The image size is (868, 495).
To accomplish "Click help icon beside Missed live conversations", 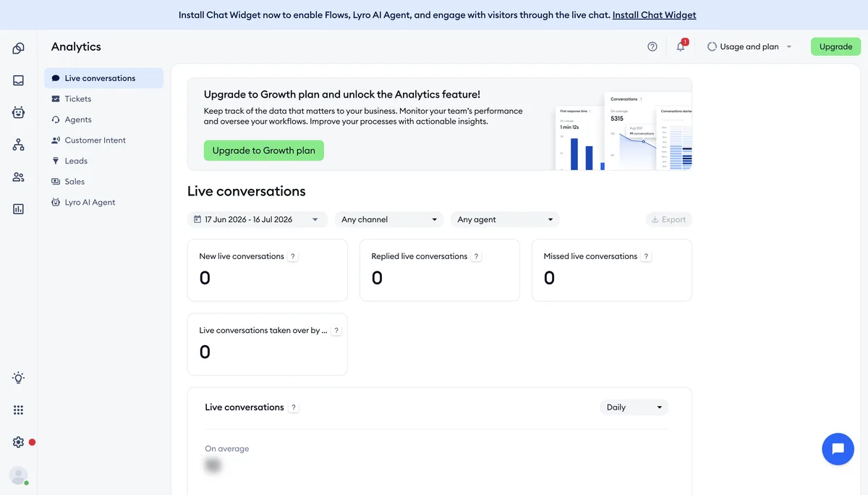I will 646,256.
